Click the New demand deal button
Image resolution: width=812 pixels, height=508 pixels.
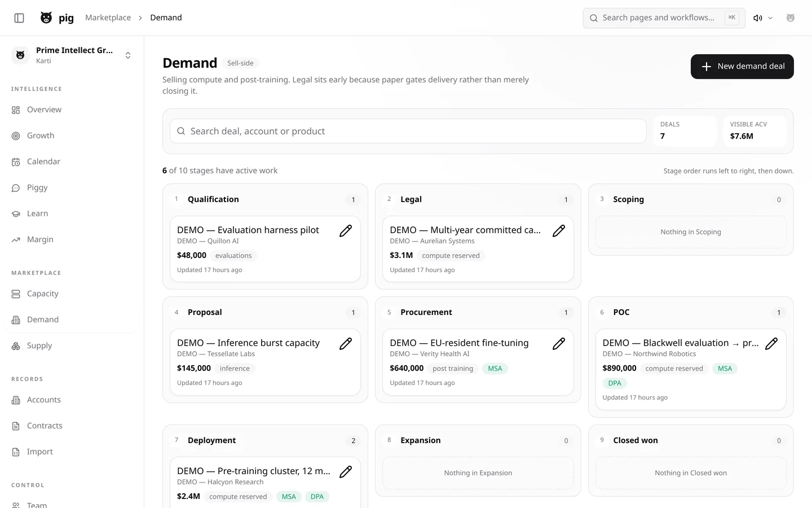point(742,67)
